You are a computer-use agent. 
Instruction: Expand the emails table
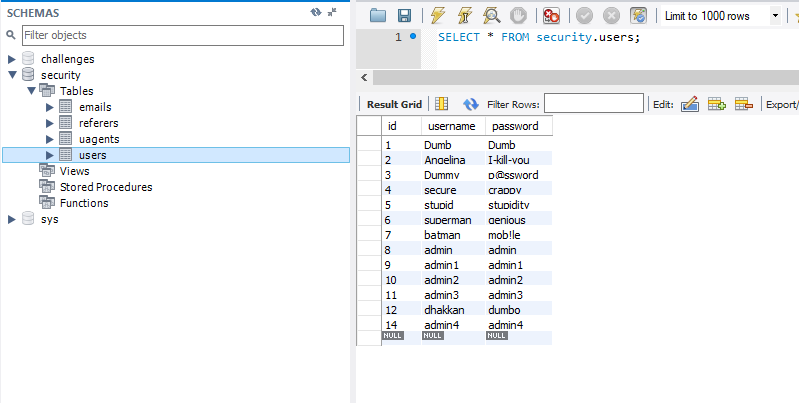pos(49,107)
